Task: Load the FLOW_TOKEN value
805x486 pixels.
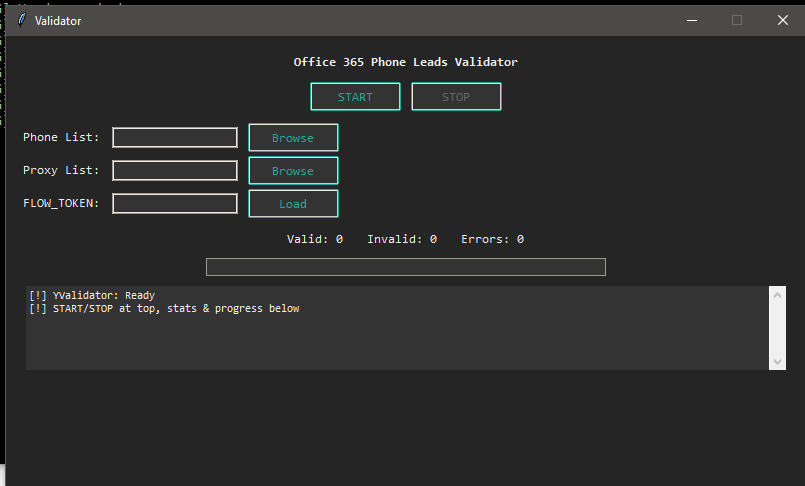Action: [x=293, y=204]
